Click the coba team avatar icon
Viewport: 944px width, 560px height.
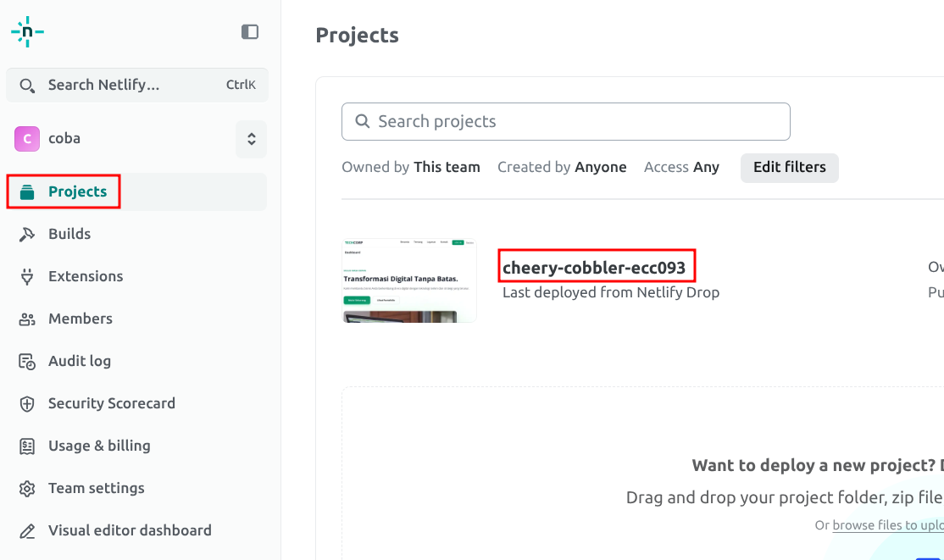27,138
